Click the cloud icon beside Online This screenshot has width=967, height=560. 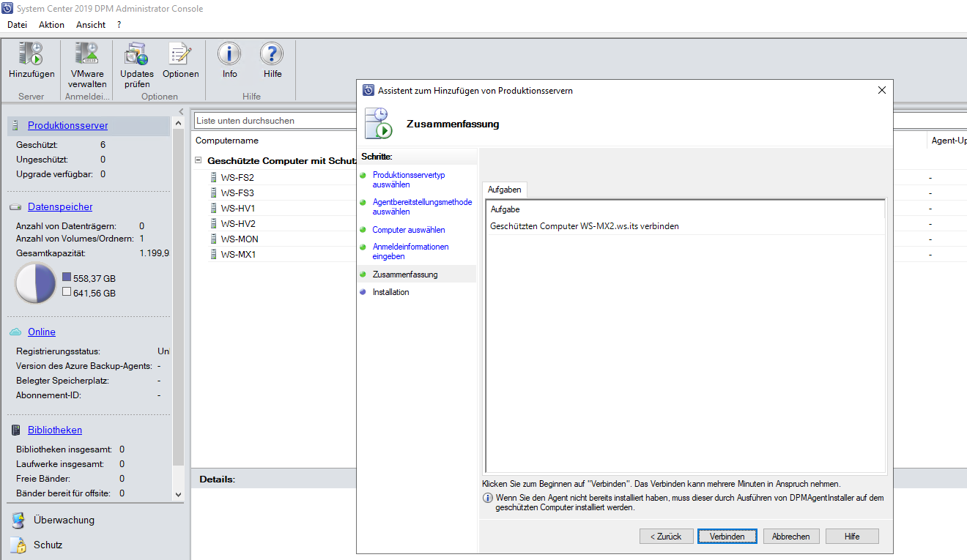click(15, 332)
